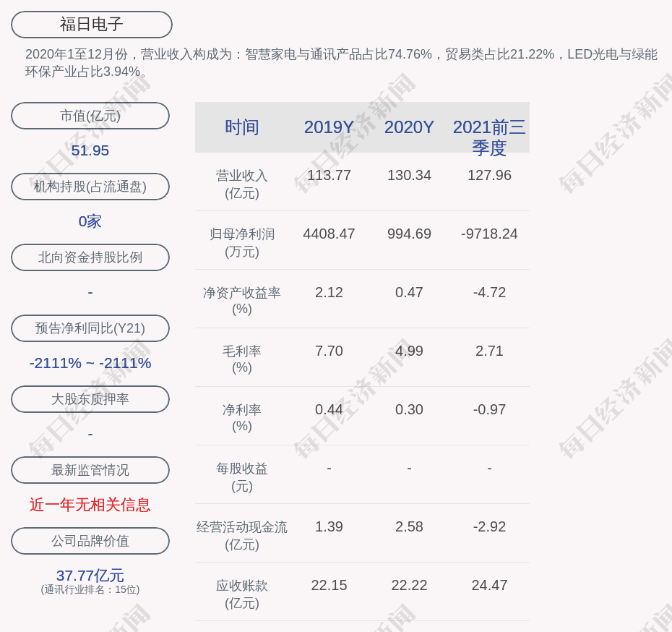Select 2020Y revenue value 130.34
The image size is (672, 632).
(409, 176)
